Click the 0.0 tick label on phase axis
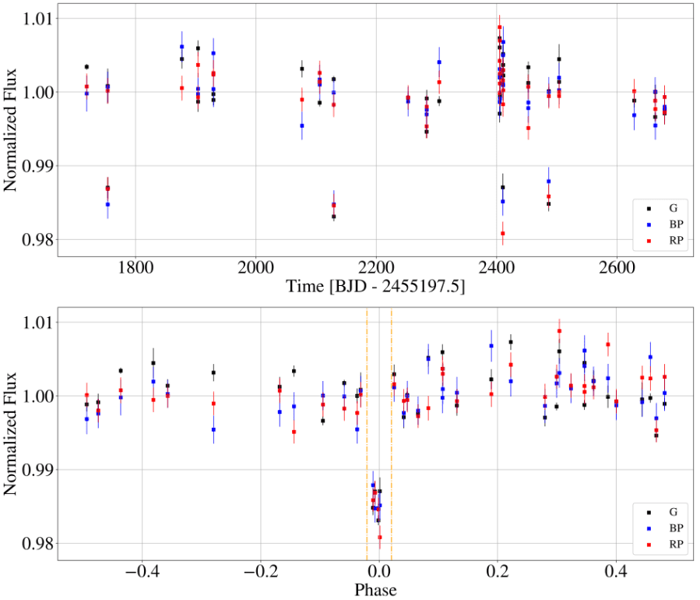Image resolution: width=700 pixels, height=600 pixels. pos(379,571)
